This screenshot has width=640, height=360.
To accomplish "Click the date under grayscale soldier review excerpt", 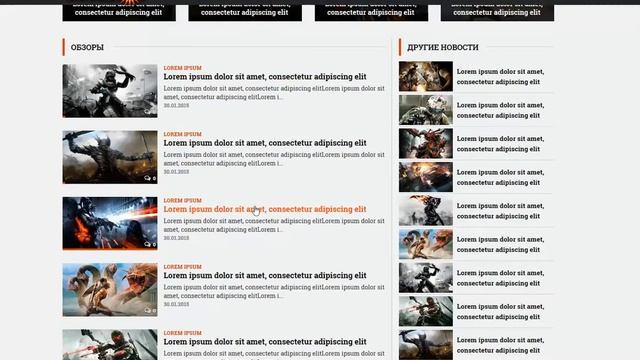I will (176, 105).
